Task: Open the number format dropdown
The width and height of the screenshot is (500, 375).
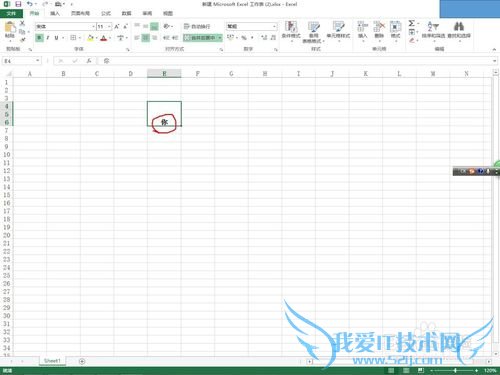Action: click(274, 26)
